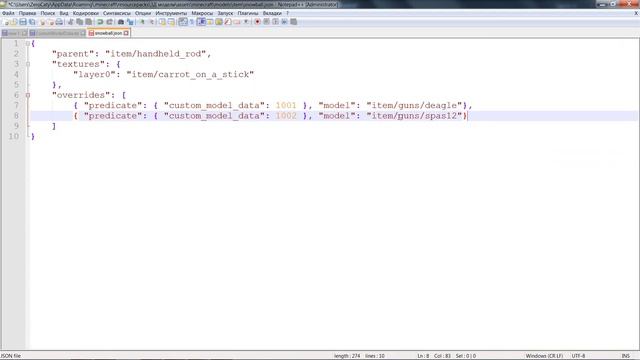Click Windows (CR LF) in status bar
The width and height of the screenshot is (640, 360).
click(x=544, y=356)
